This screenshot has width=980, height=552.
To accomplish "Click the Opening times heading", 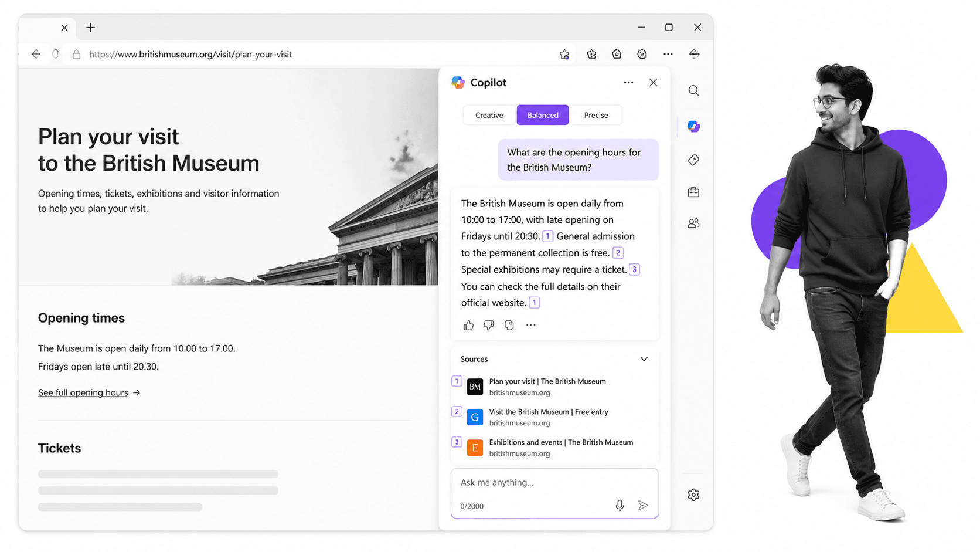I will tap(81, 318).
